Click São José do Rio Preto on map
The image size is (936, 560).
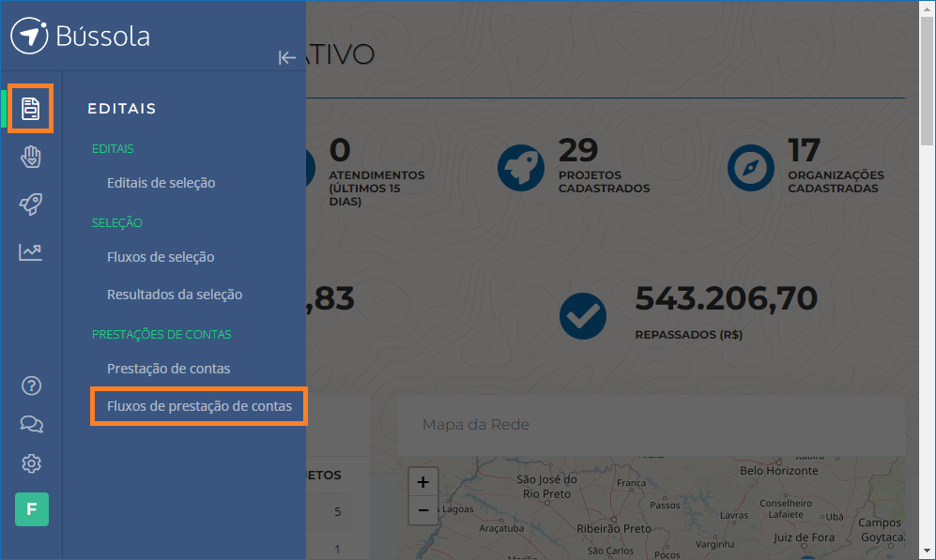(546, 487)
